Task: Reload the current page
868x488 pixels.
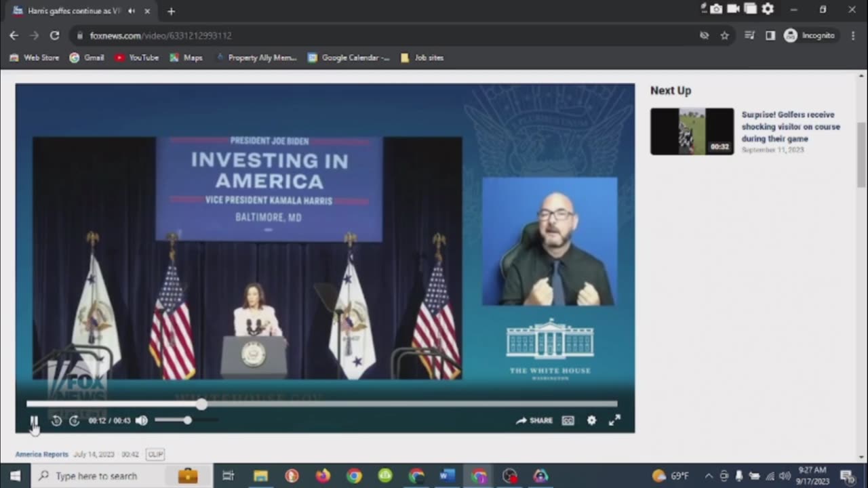Action: 54,35
